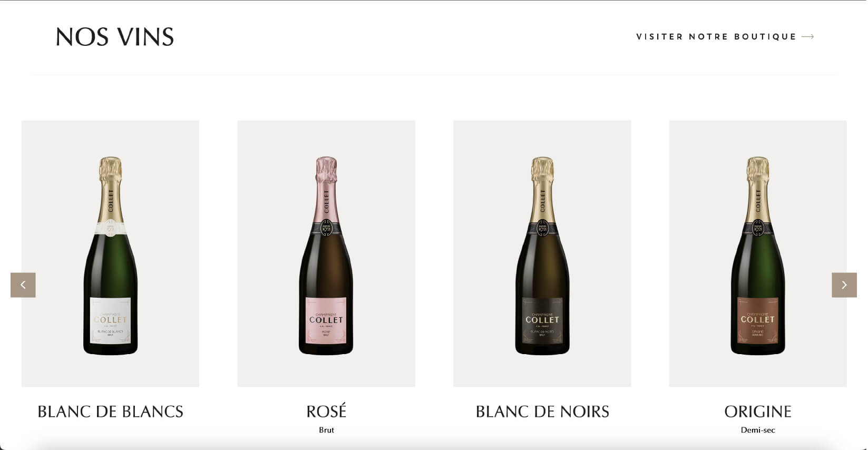Click the white Collet label on Blanc de Blancs

click(110, 320)
